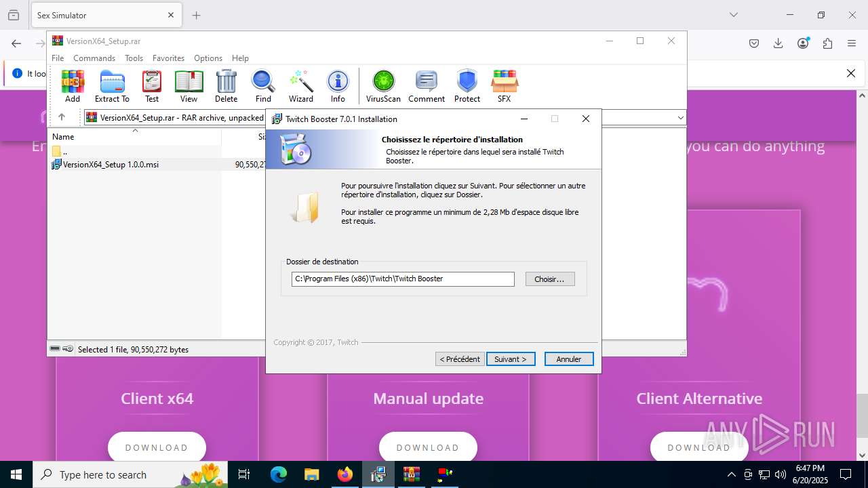Screen dimensions: 868x488
Task: Open the Find magnifier tool
Action: click(263, 86)
